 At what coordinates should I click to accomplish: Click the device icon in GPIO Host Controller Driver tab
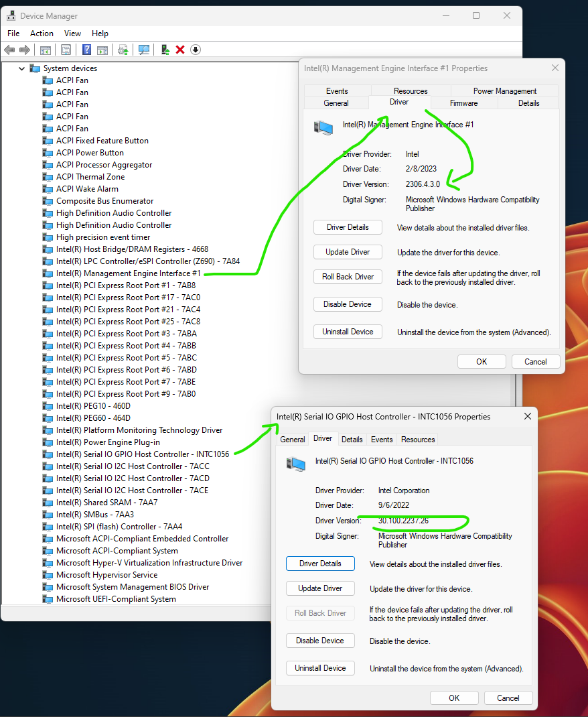pyautogui.click(x=296, y=464)
